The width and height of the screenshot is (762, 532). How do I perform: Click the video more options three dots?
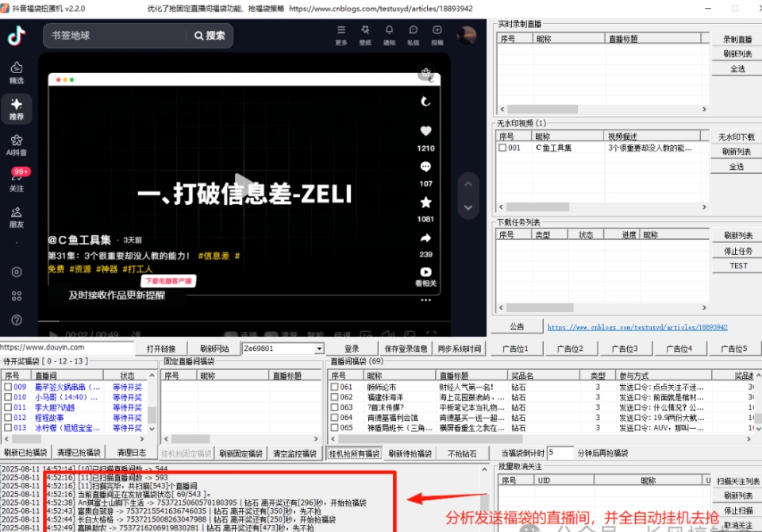pos(425,300)
